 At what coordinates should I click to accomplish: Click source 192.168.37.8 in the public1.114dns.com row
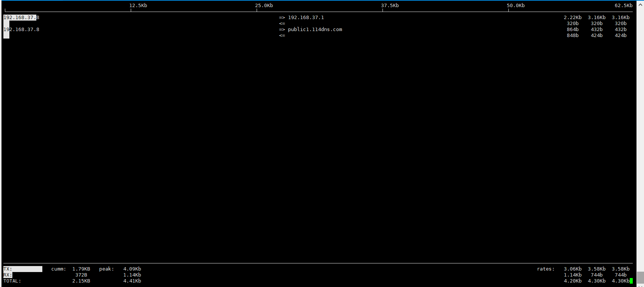[21, 30]
